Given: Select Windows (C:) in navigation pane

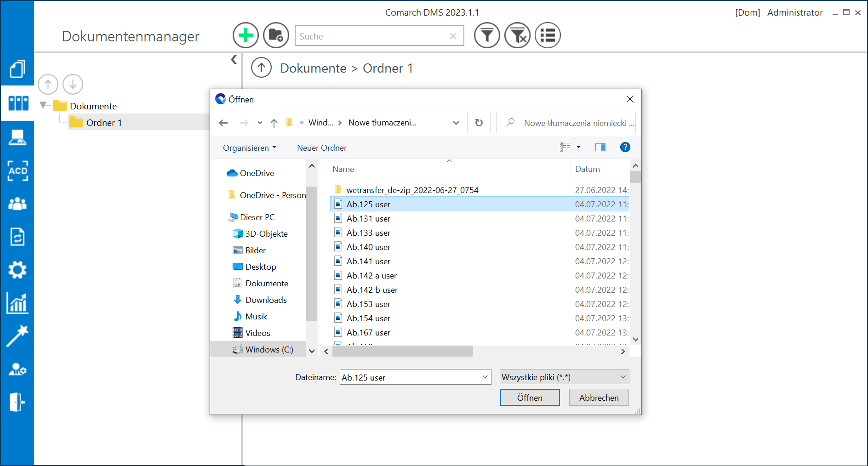Looking at the screenshot, I should 269,350.
